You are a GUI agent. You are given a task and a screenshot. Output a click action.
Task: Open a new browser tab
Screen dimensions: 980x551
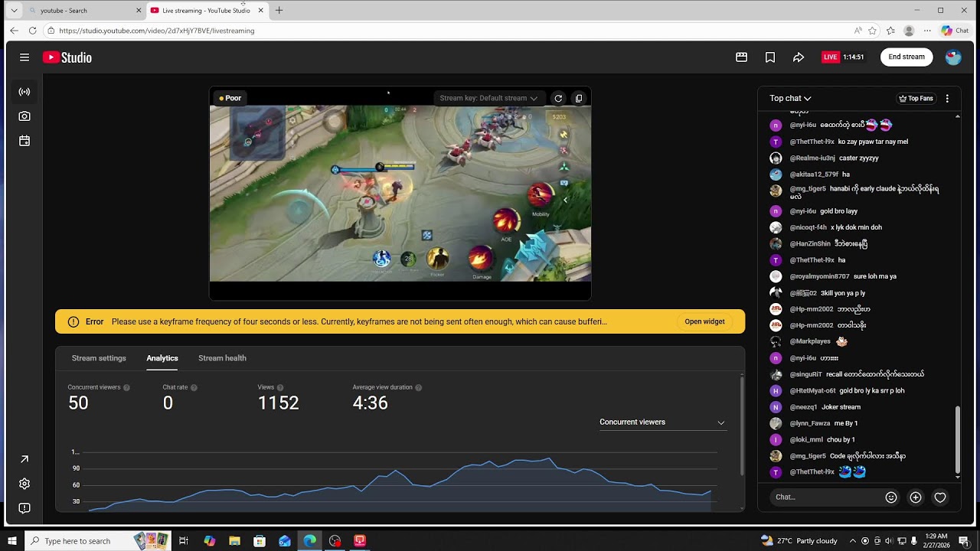(x=279, y=11)
